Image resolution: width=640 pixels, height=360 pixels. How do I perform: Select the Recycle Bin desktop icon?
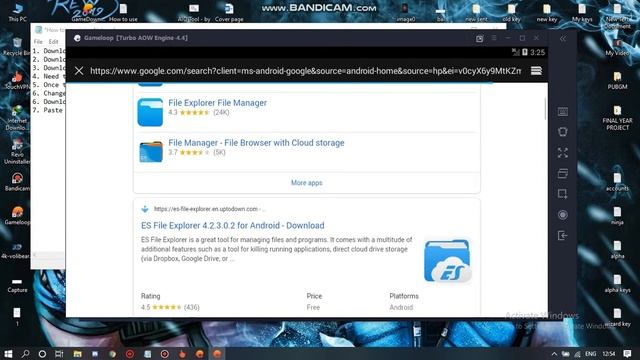[16, 47]
